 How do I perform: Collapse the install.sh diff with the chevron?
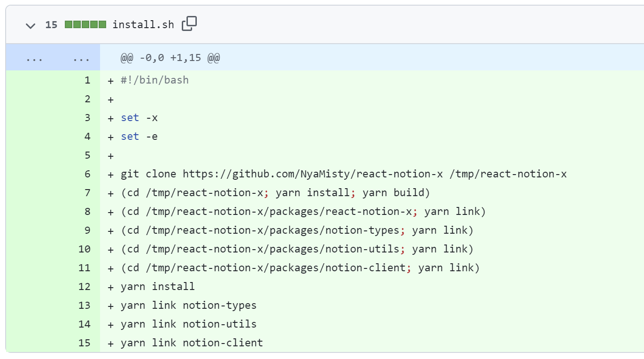point(31,25)
